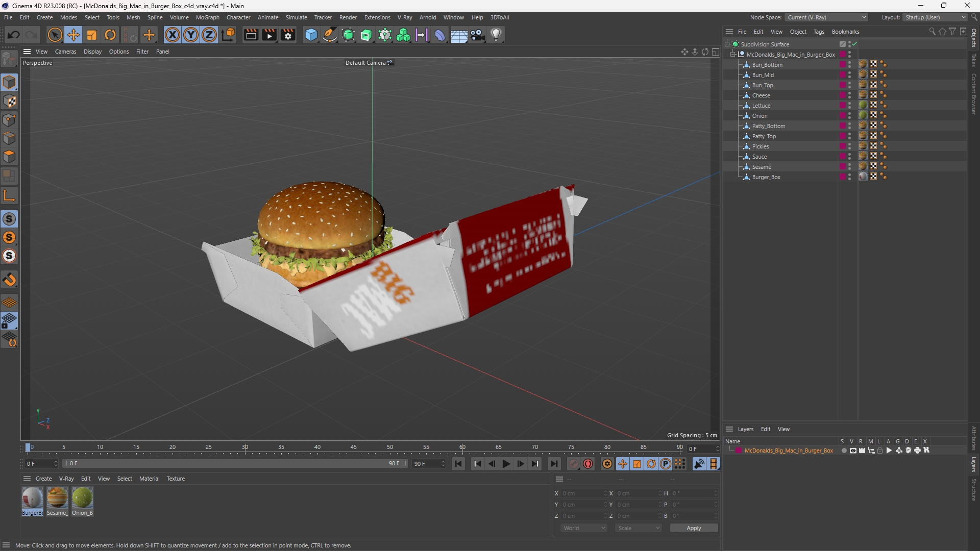Open Layout Startup dropdown
This screenshot has width=980, height=551.
(x=936, y=17)
